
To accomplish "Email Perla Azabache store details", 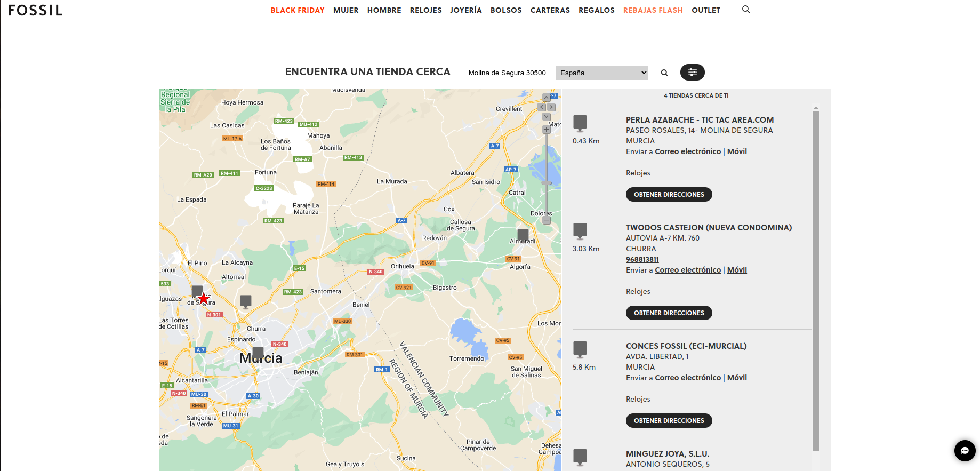I will pos(688,151).
